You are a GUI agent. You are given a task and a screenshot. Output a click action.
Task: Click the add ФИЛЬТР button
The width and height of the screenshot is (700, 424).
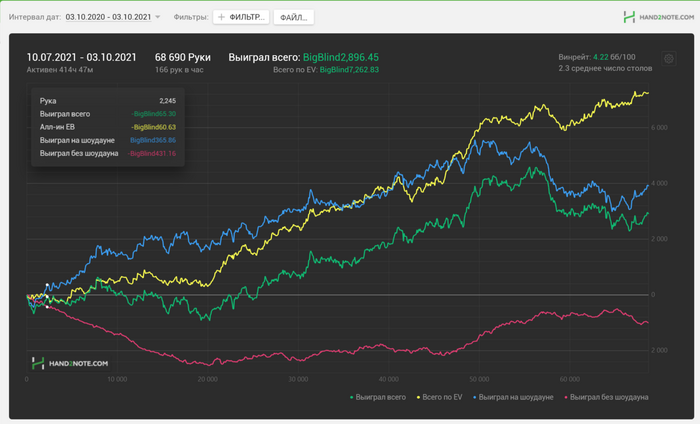pos(241,17)
